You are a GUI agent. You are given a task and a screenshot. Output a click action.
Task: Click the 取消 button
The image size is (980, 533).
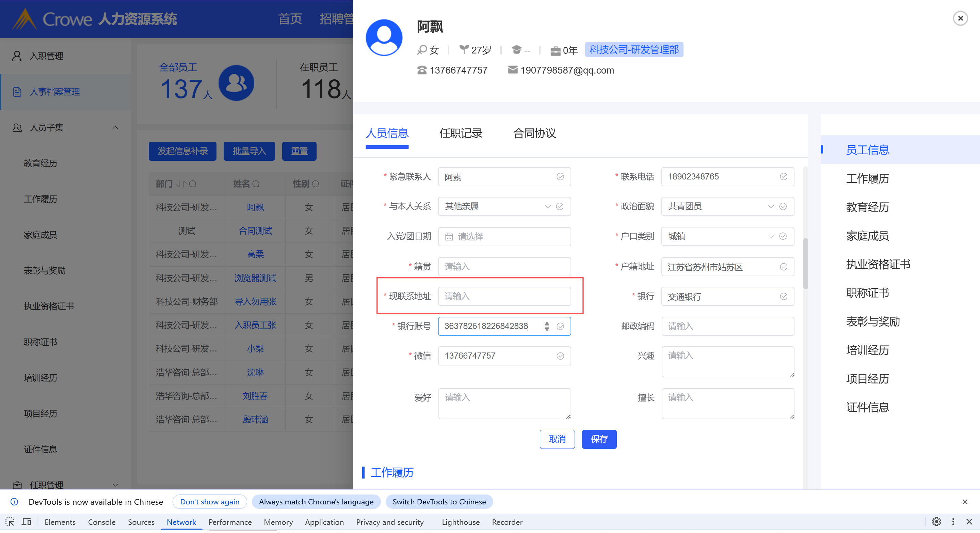557,439
